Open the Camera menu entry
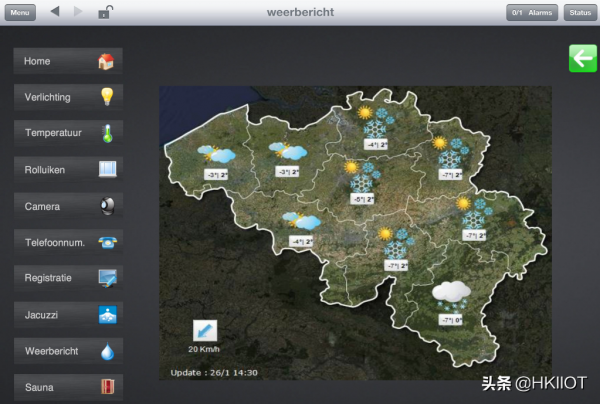Viewport: 600px width, 404px height. 68,206
